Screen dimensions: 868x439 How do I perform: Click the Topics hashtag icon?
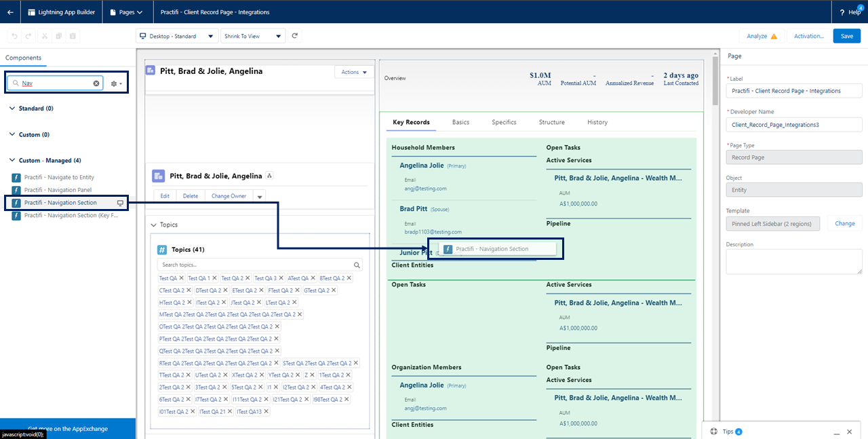(162, 250)
